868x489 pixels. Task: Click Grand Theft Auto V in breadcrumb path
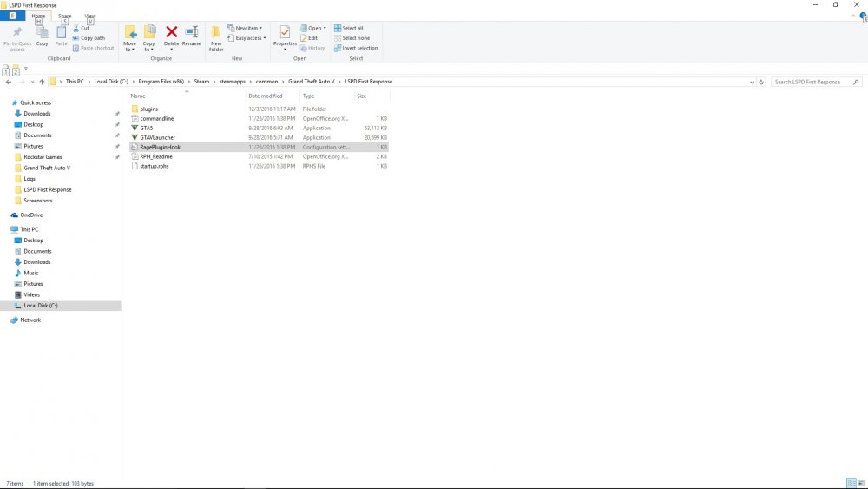[313, 82]
